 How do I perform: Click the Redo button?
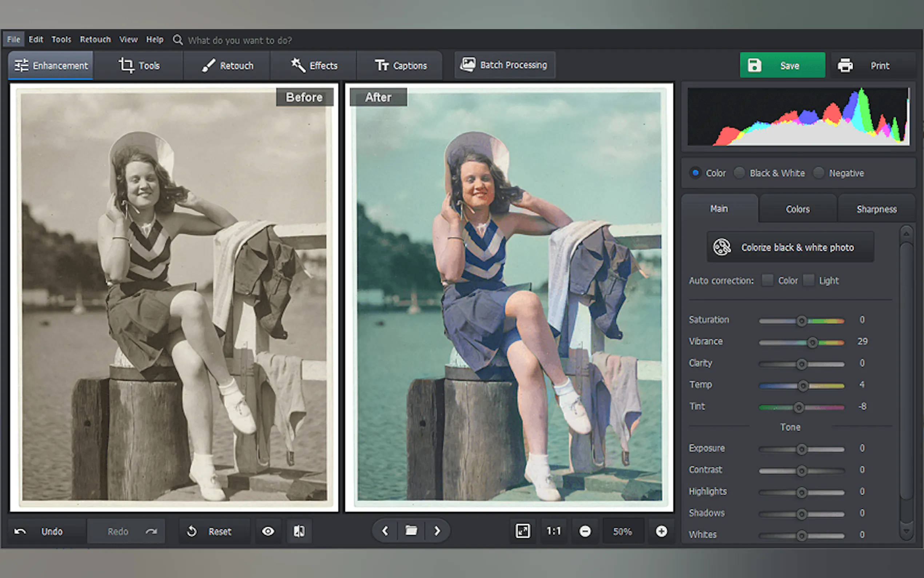click(126, 531)
